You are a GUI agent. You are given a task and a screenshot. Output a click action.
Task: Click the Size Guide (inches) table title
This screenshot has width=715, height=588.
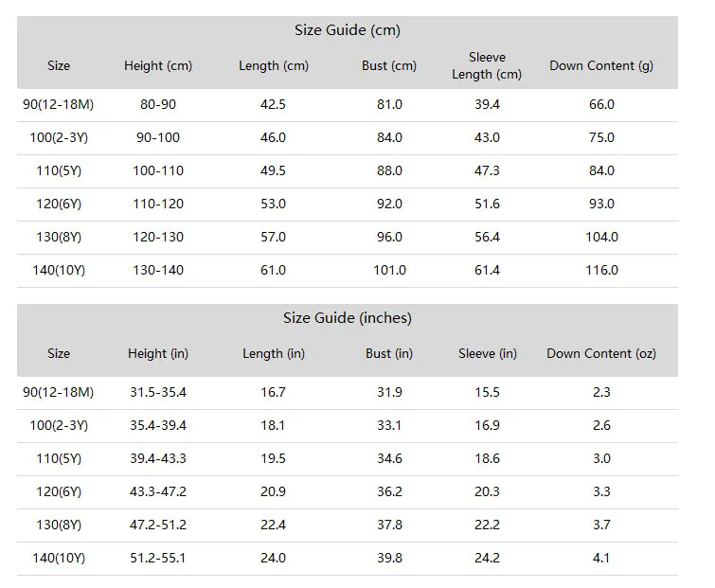point(347,318)
